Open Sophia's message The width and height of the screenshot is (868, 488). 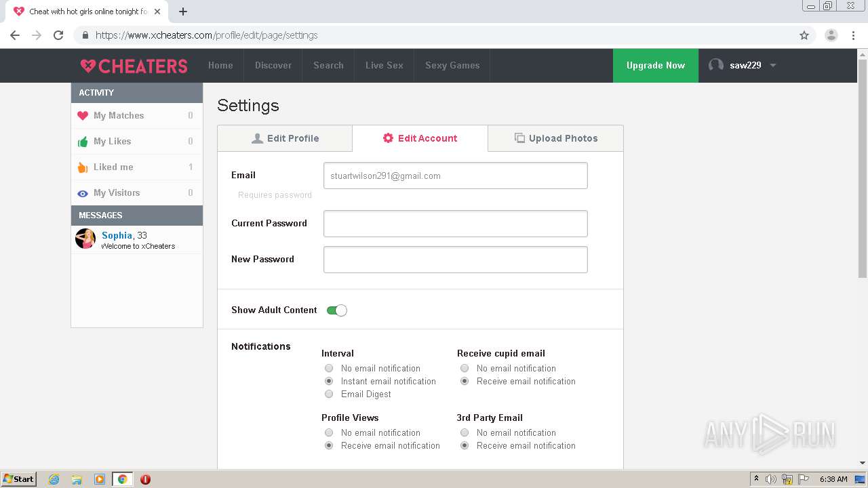[137, 240]
